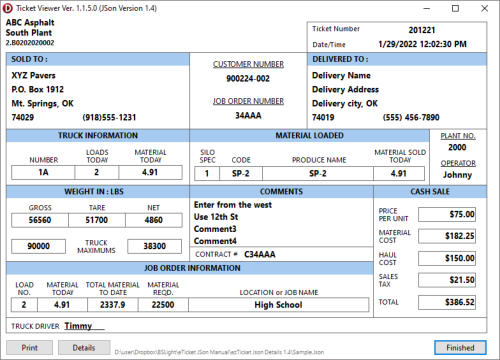Click the truck maximum field 90000
The image size is (500, 360).
[x=38, y=246]
